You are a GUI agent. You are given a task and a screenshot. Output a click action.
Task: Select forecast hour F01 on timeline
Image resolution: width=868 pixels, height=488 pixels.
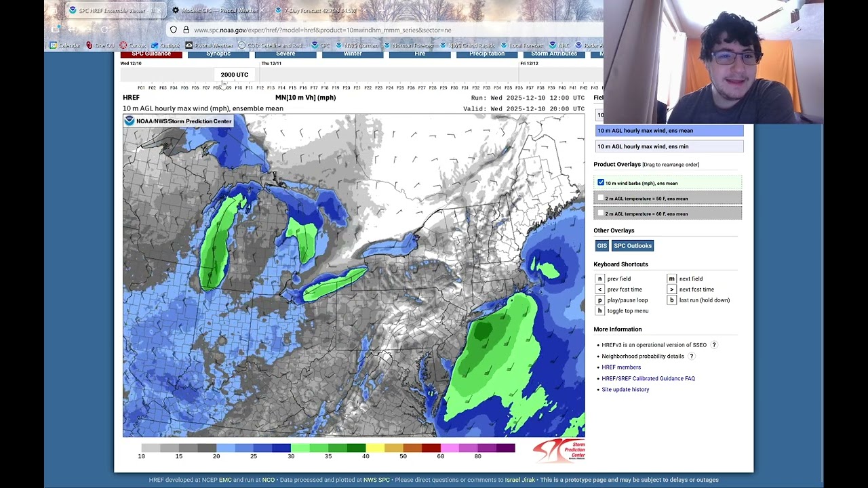pyautogui.click(x=141, y=88)
